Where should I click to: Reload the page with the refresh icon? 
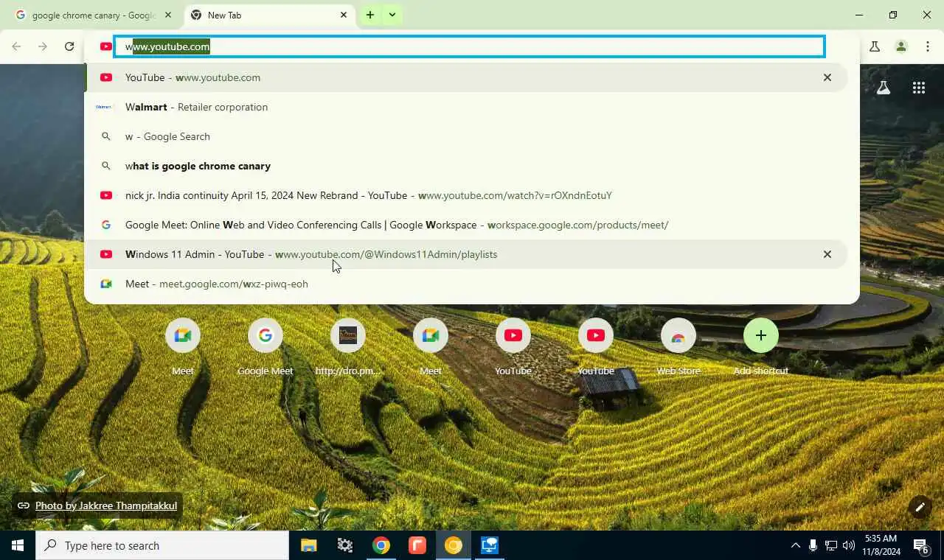[69, 46]
